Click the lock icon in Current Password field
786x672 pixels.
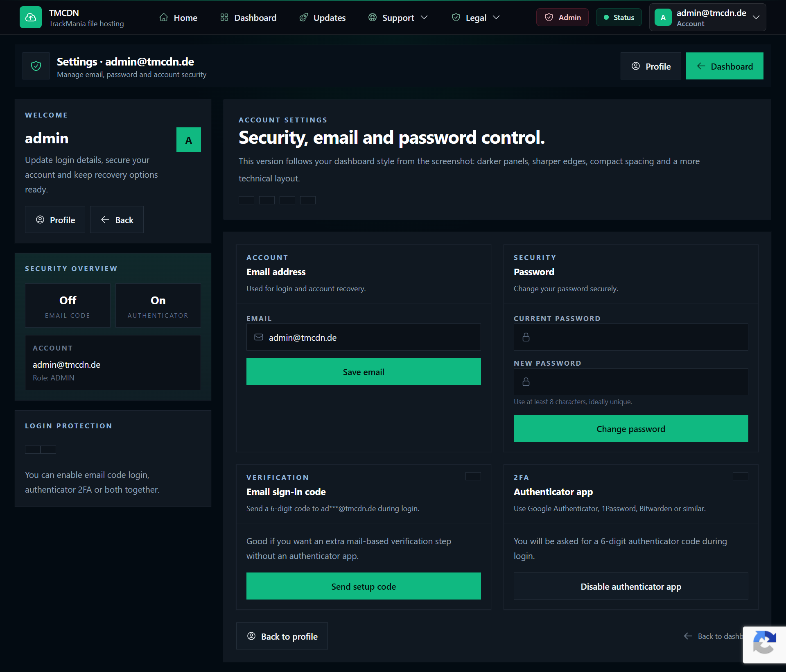point(526,337)
